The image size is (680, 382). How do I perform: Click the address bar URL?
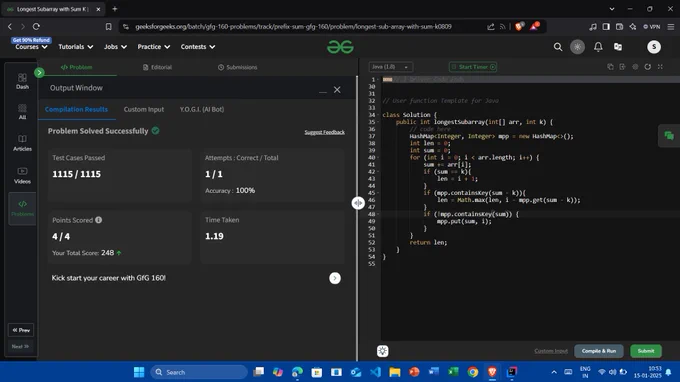tap(293, 26)
